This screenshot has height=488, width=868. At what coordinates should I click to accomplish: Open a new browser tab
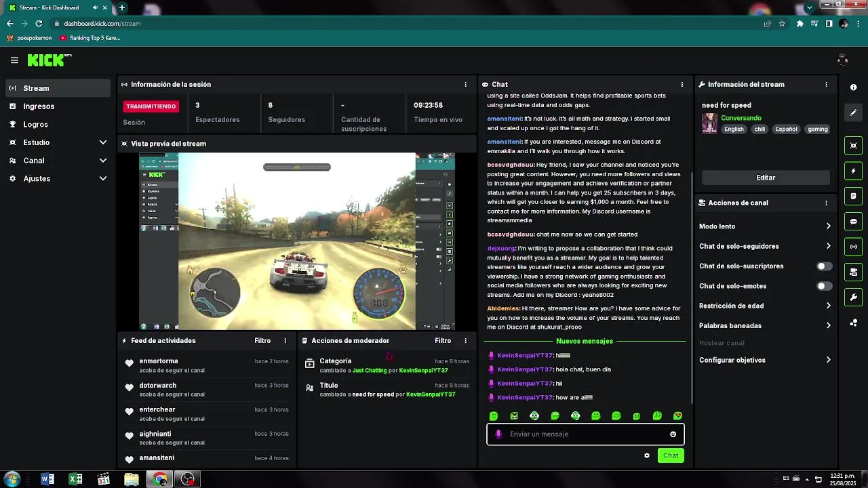tap(122, 7)
